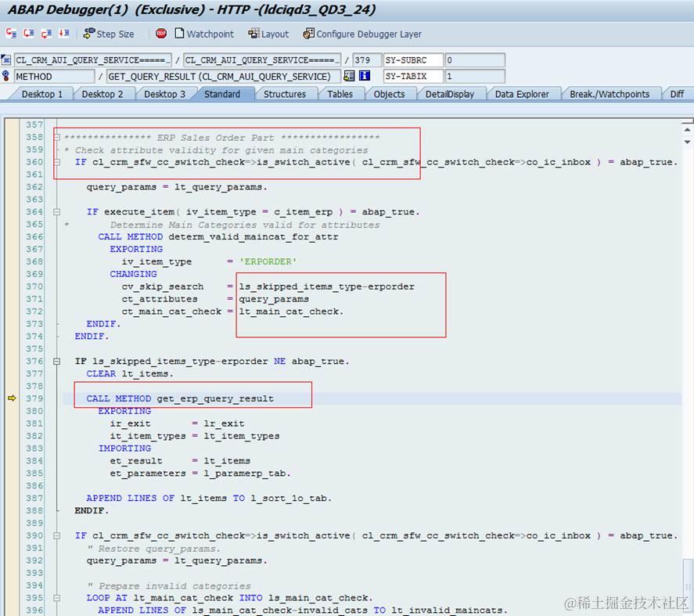This screenshot has height=616, width=694.
Task: Open the Objects tab
Action: (x=389, y=94)
